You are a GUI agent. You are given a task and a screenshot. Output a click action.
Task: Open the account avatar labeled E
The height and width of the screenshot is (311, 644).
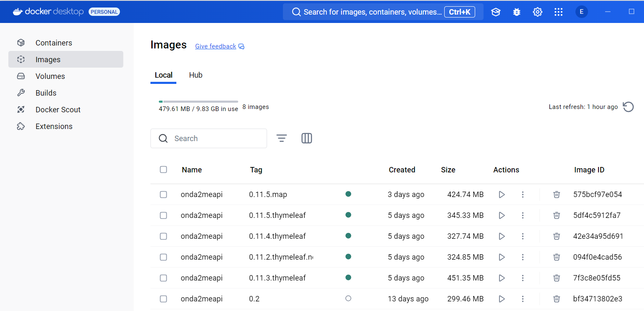click(x=581, y=12)
